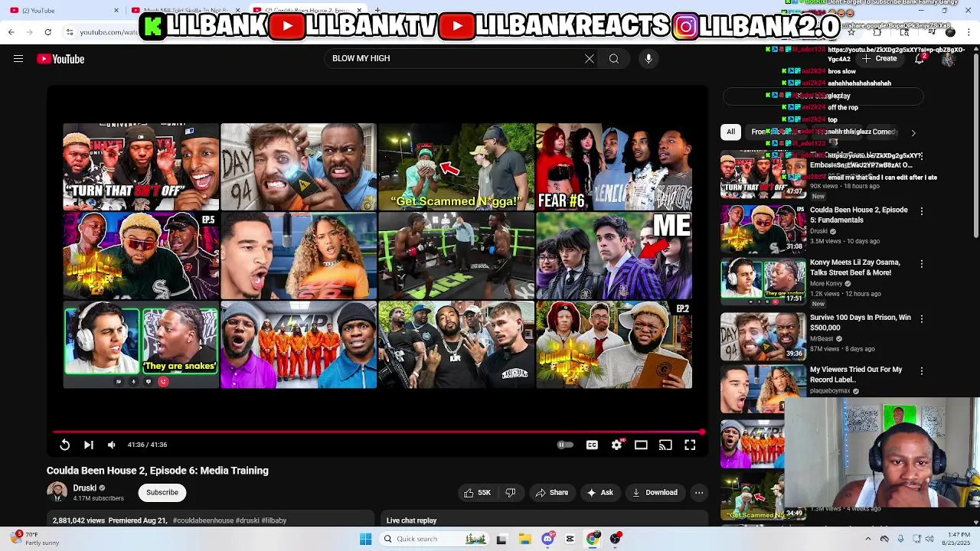Open options for Coulda Been House 2 Episode 5
980x551 pixels.
[x=921, y=211]
